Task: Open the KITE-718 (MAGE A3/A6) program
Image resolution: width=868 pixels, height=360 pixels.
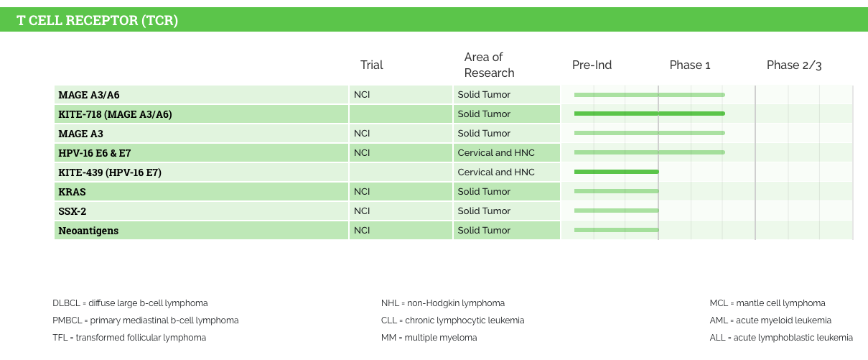Action: [x=115, y=114]
